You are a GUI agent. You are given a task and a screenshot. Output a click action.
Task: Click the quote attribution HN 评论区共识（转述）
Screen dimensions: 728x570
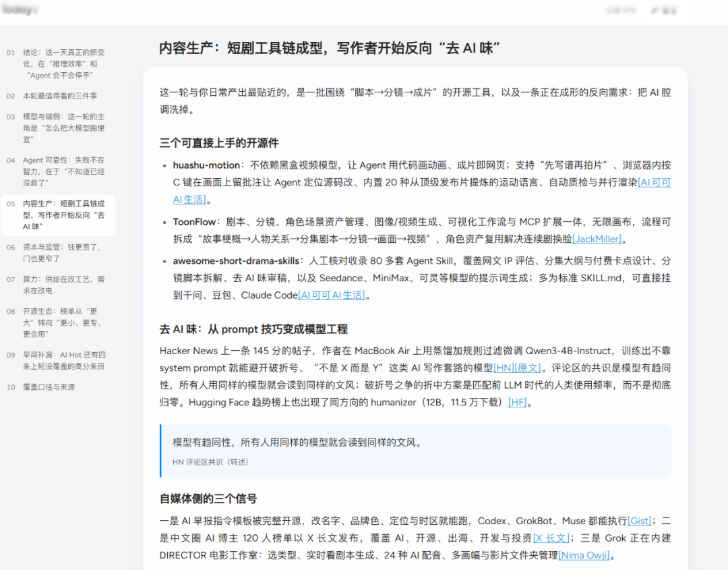[x=210, y=462]
